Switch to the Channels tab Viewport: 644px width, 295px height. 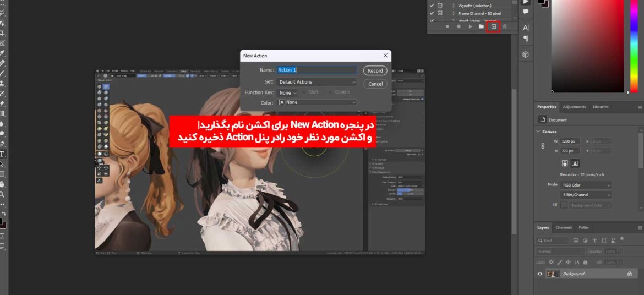pos(564,228)
